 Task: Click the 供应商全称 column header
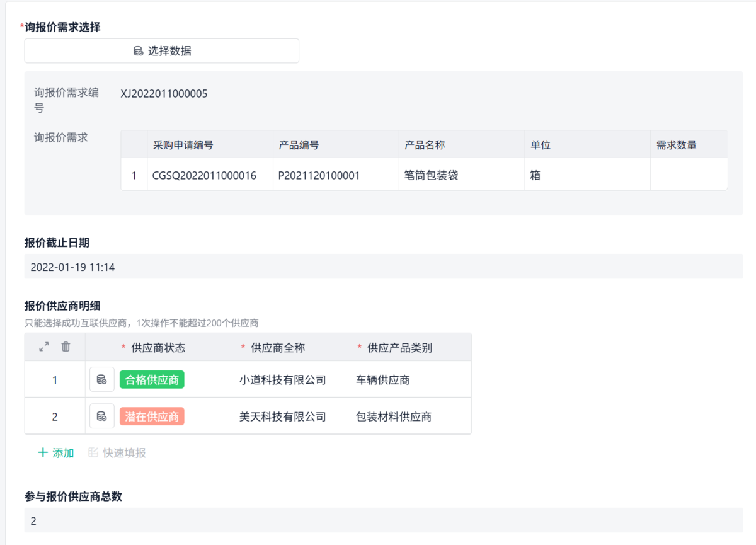coord(277,348)
